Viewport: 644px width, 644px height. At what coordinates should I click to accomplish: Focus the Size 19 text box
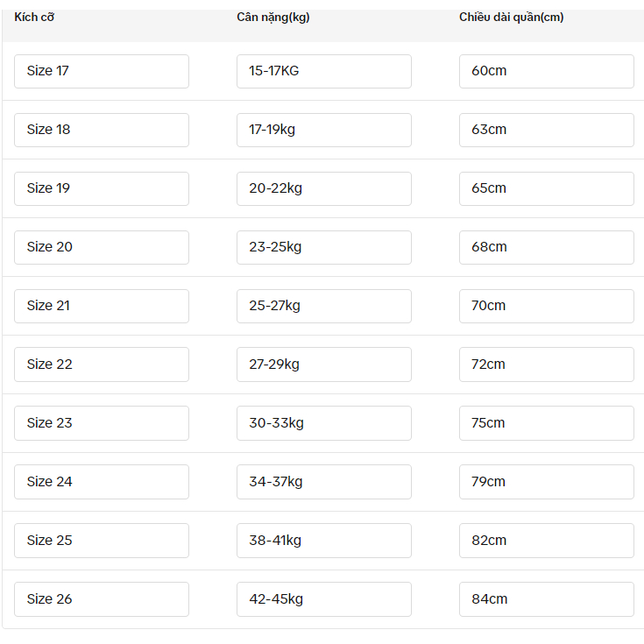(x=102, y=188)
